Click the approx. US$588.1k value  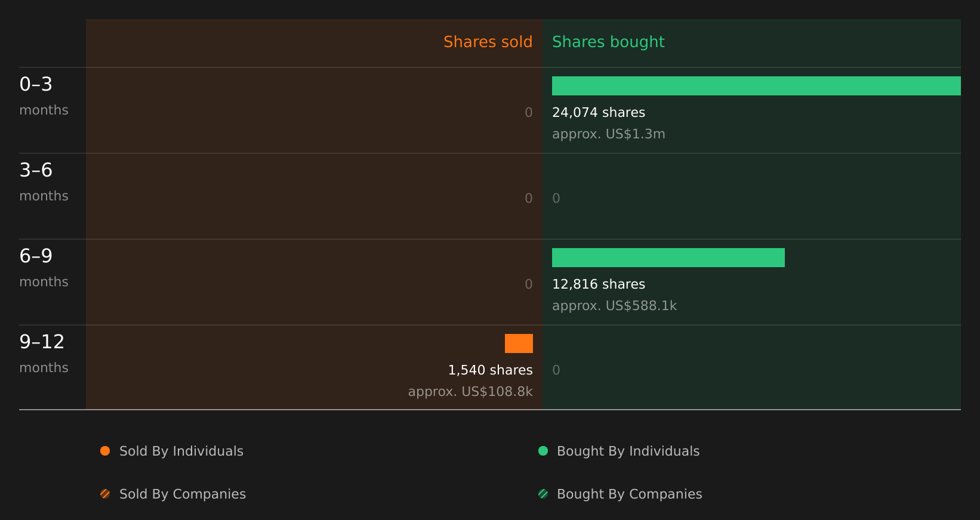coord(615,306)
